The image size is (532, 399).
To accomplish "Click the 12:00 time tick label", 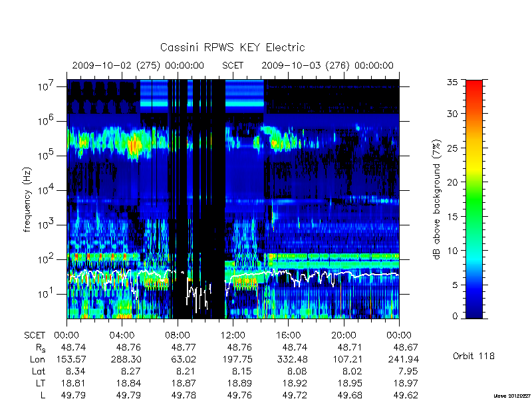I will [233, 335].
